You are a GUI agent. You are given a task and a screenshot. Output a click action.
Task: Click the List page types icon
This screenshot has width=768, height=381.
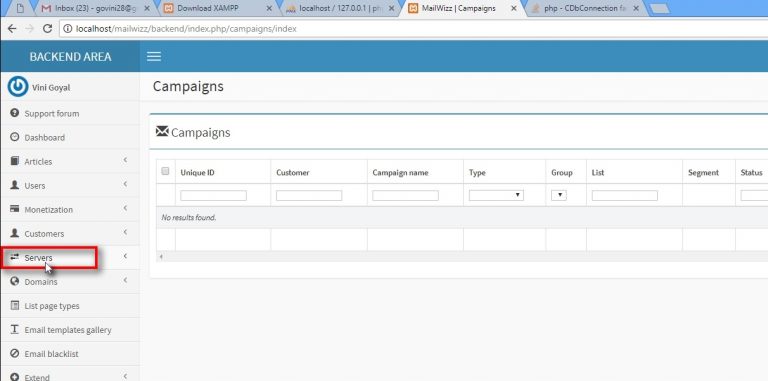point(15,306)
